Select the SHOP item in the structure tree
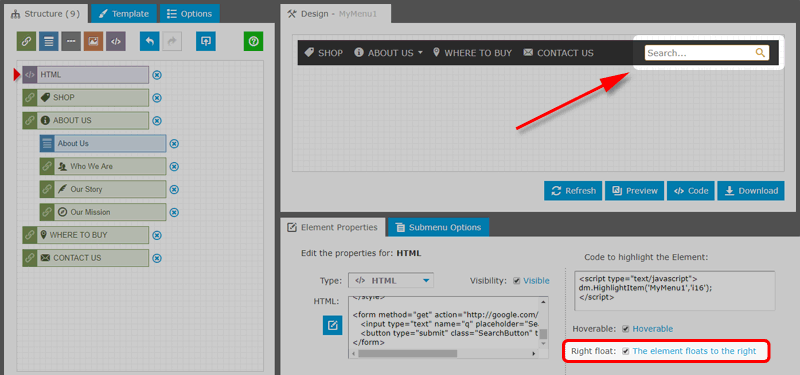 [86, 98]
